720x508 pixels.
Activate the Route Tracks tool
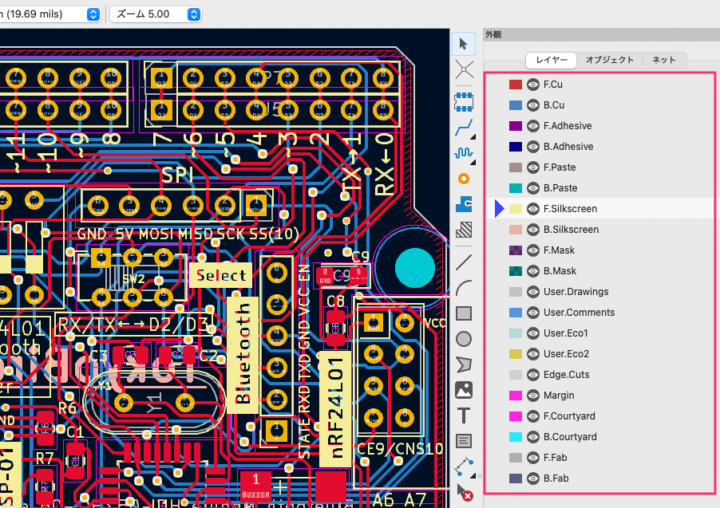[x=464, y=128]
